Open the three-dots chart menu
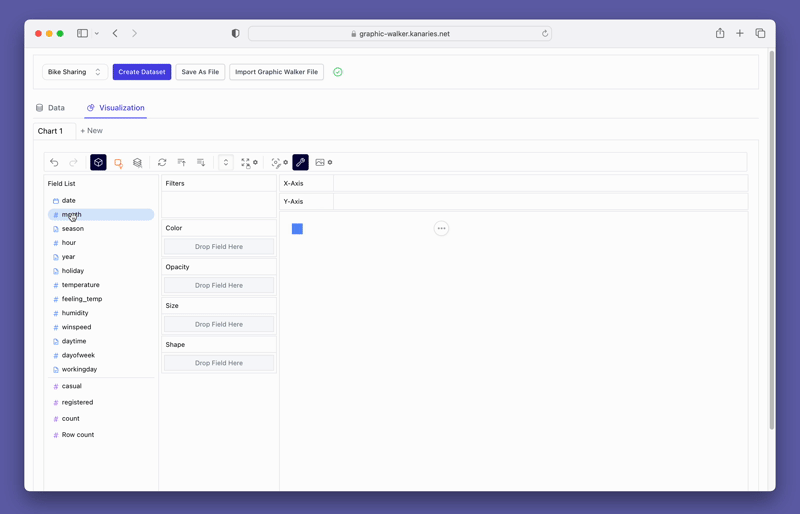 point(441,228)
